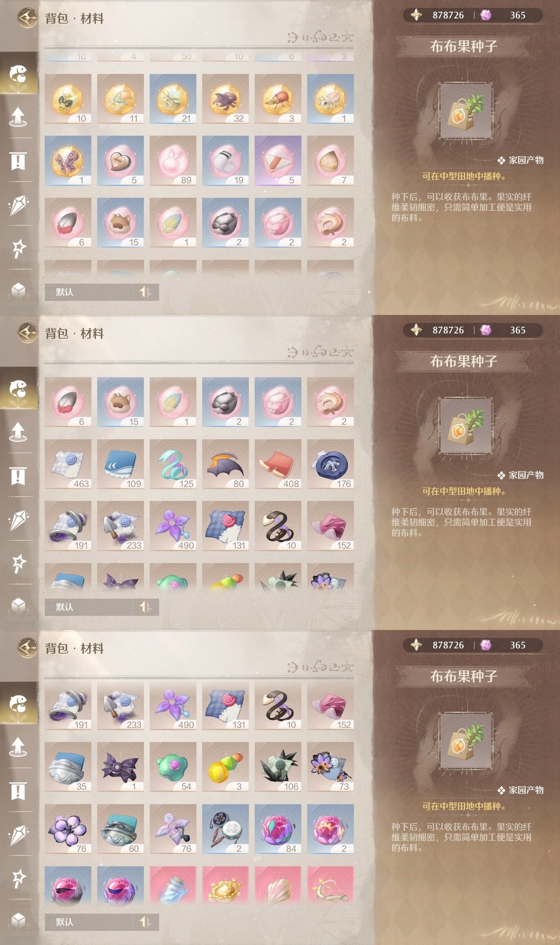Open the 默认 sort dropdown in the top screen
The height and width of the screenshot is (945, 560).
click(89, 292)
